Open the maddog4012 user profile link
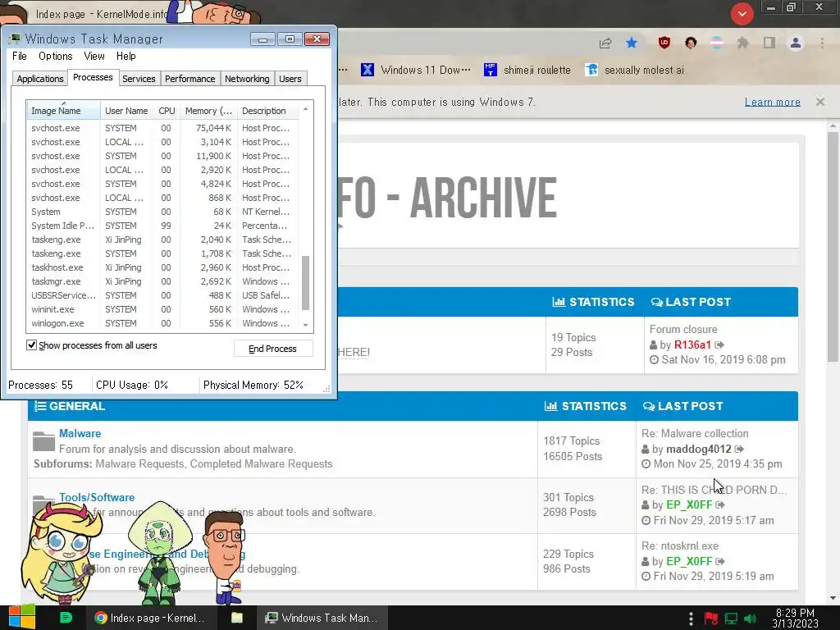 click(x=699, y=449)
